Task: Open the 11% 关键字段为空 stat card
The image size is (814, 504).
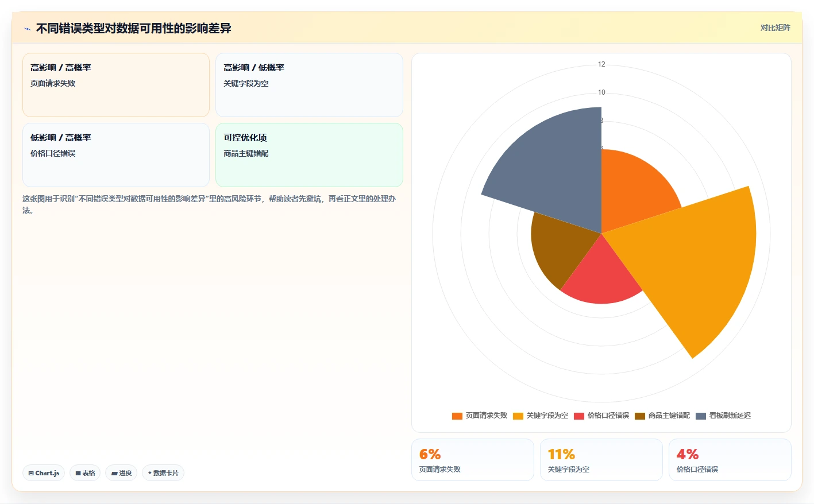Action: point(601,460)
